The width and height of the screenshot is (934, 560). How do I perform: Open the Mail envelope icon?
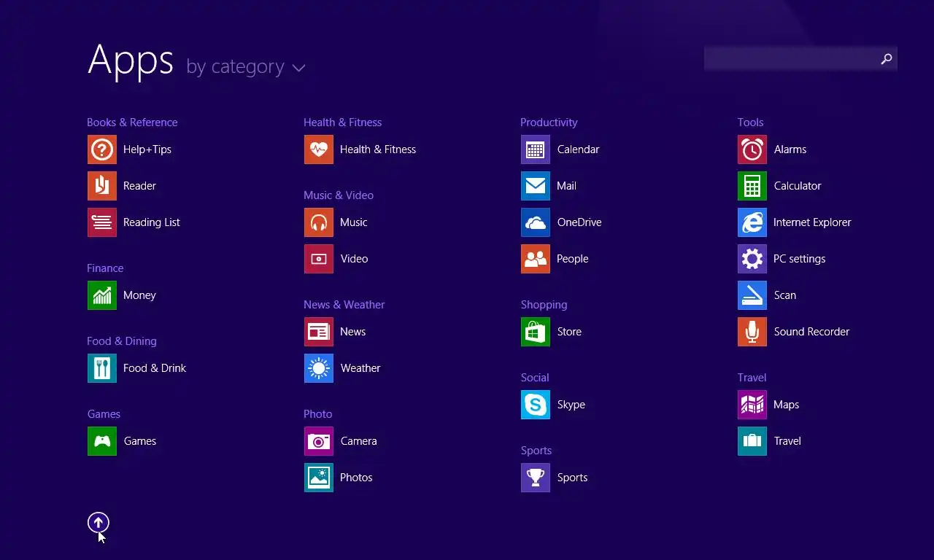pyautogui.click(x=536, y=186)
